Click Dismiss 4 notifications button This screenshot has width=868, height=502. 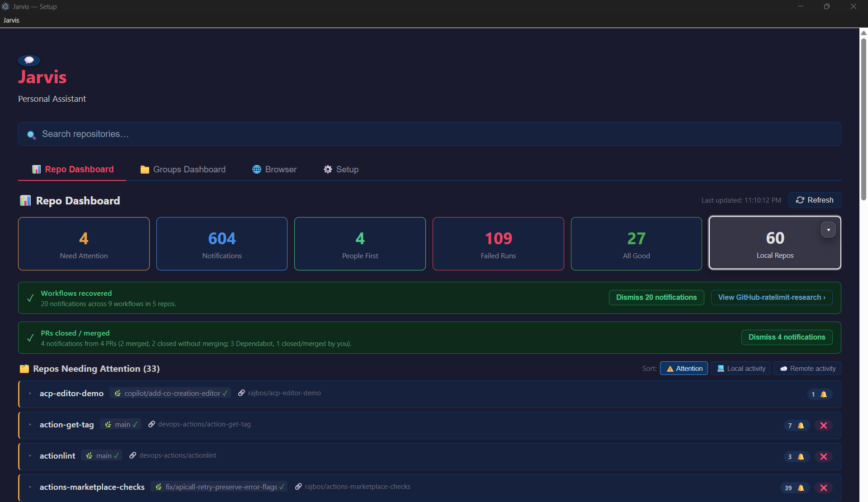(787, 337)
